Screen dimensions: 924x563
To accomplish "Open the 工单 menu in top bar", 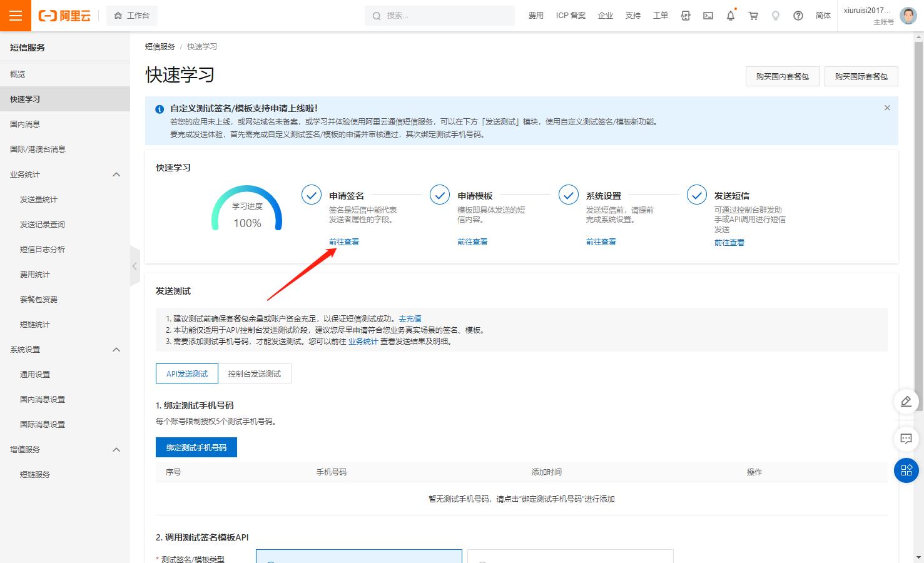I will (660, 15).
